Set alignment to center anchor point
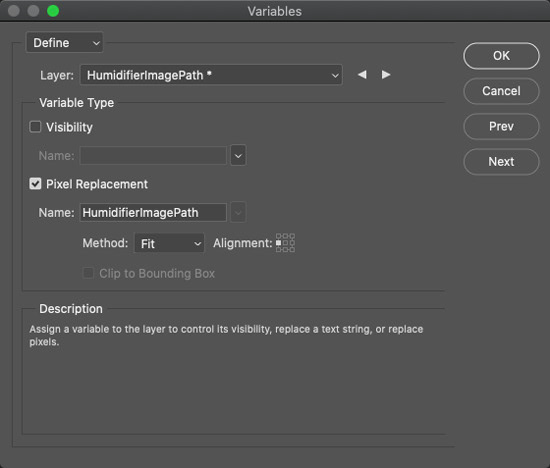Image resolution: width=550 pixels, height=468 pixels. pyautogui.click(x=285, y=243)
